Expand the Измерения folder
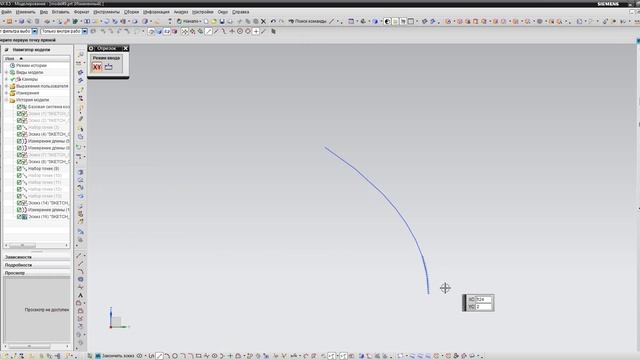The width and height of the screenshot is (640, 360). [x=6, y=93]
